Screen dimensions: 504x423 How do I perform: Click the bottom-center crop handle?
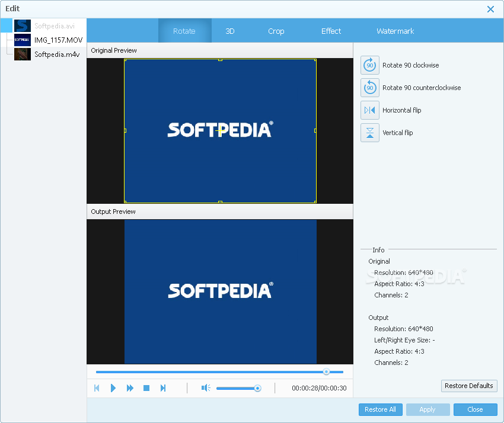click(x=220, y=201)
